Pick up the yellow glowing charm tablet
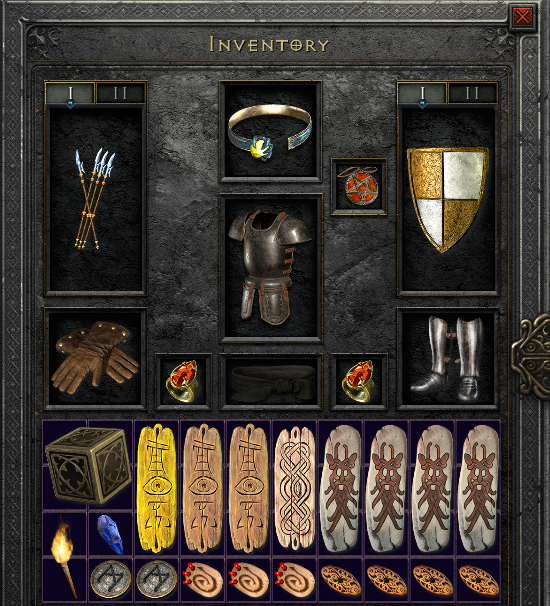 [x=157, y=488]
